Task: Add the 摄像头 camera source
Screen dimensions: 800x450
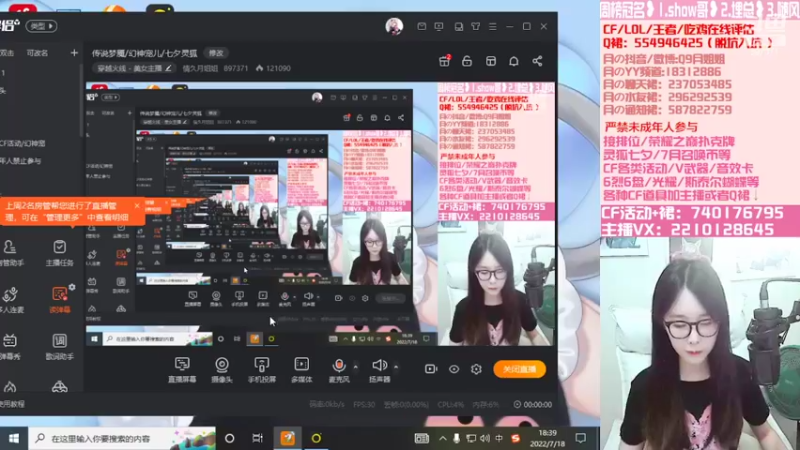Action: [221, 369]
